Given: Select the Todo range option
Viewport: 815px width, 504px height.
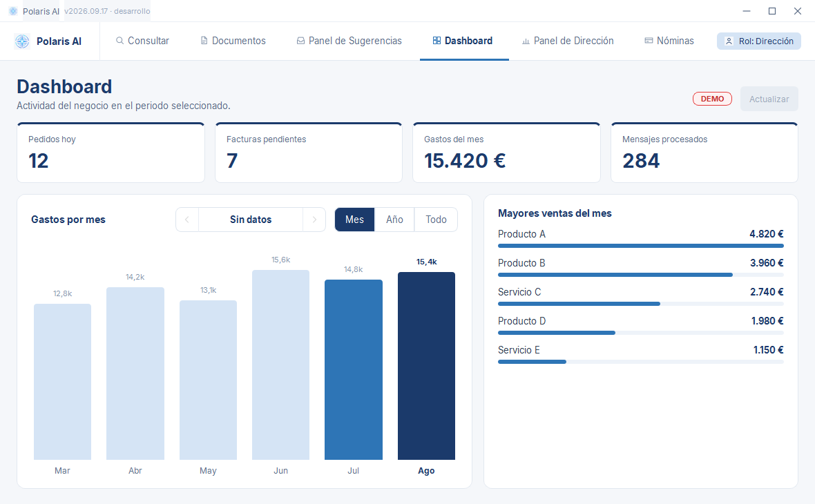Looking at the screenshot, I should pyautogui.click(x=436, y=220).
